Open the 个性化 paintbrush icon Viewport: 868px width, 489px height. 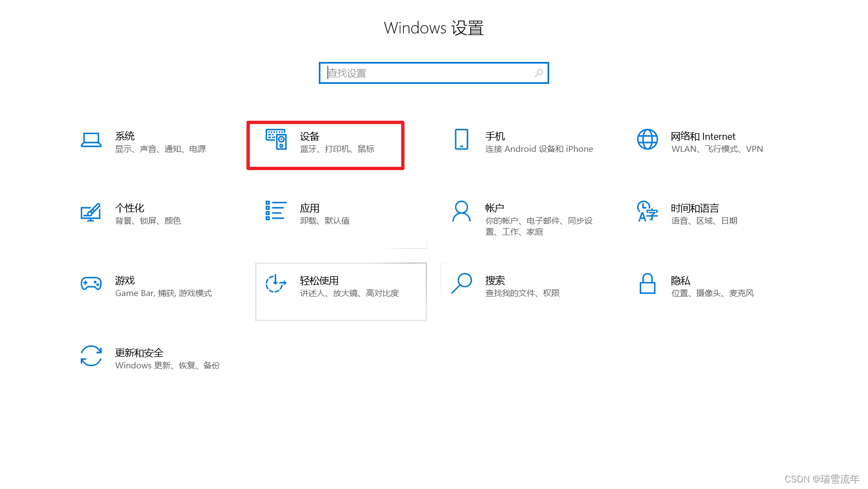coord(91,212)
